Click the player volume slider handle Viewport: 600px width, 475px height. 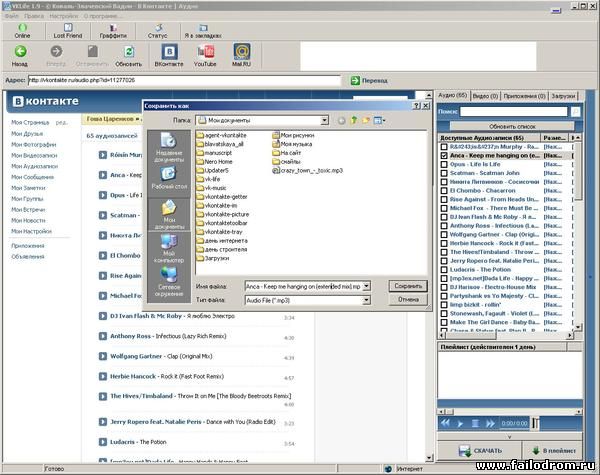point(535,423)
